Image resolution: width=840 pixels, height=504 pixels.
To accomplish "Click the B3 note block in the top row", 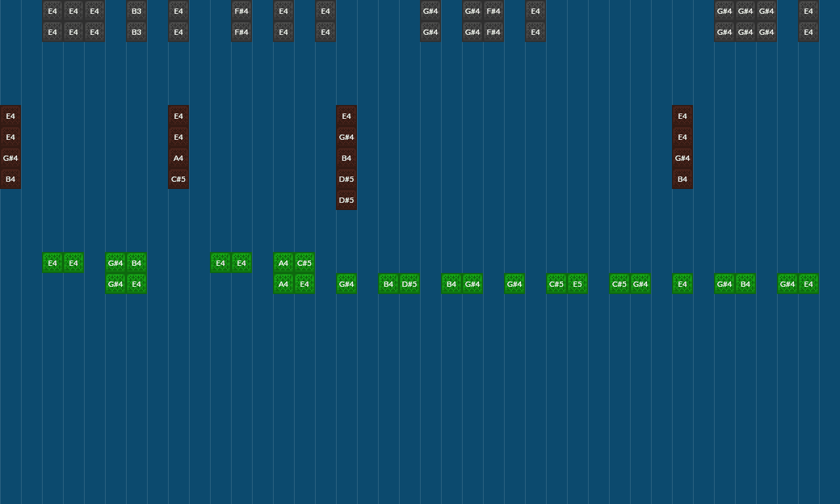I will point(136,11).
